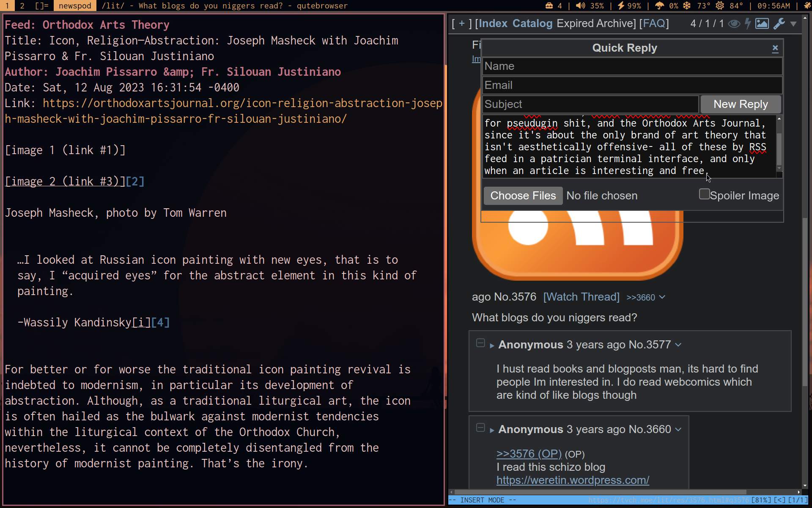Hide post No.3577 with minus box

tap(480, 343)
